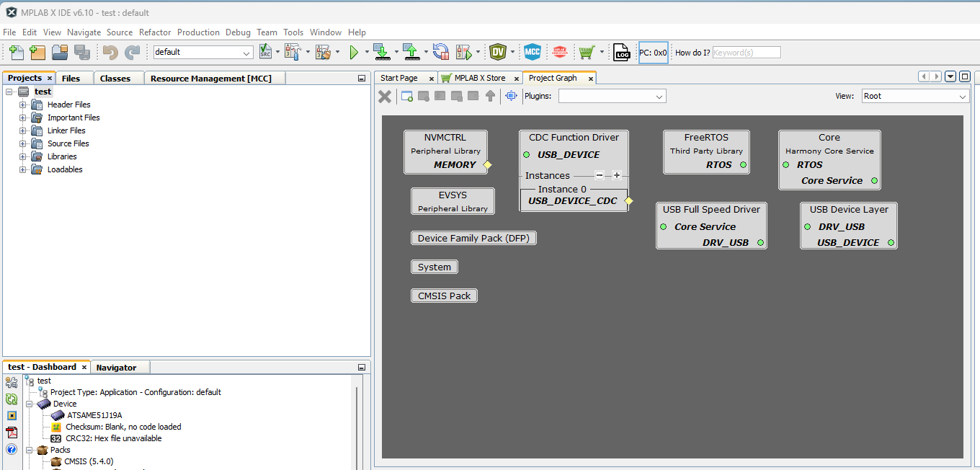This screenshot has width=980, height=470.
Task: Click the Device Family Pack (DFP) block
Action: point(473,238)
